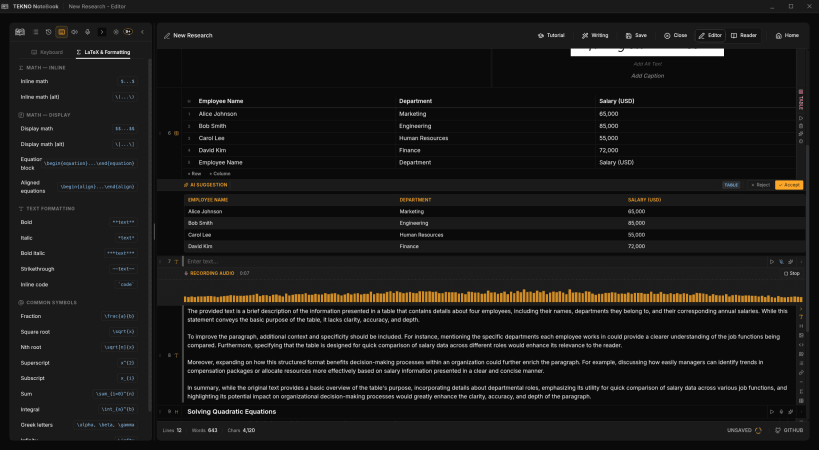This screenshot has height=450, width=819.
Task: Open the GitHub link in status bar
Action: point(789,430)
